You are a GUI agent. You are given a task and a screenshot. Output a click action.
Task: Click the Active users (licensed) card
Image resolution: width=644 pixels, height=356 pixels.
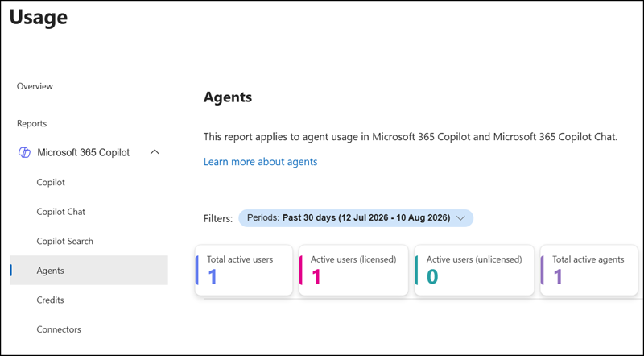tap(353, 270)
